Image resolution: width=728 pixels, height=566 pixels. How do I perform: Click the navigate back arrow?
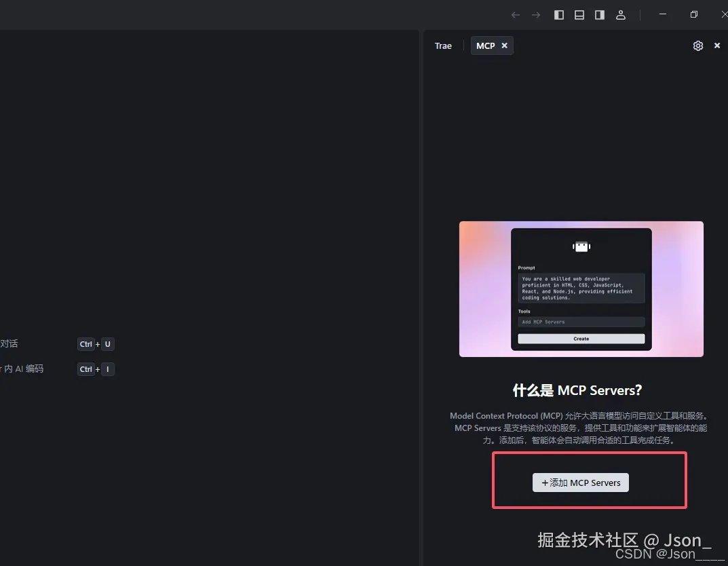tap(516, 15)
